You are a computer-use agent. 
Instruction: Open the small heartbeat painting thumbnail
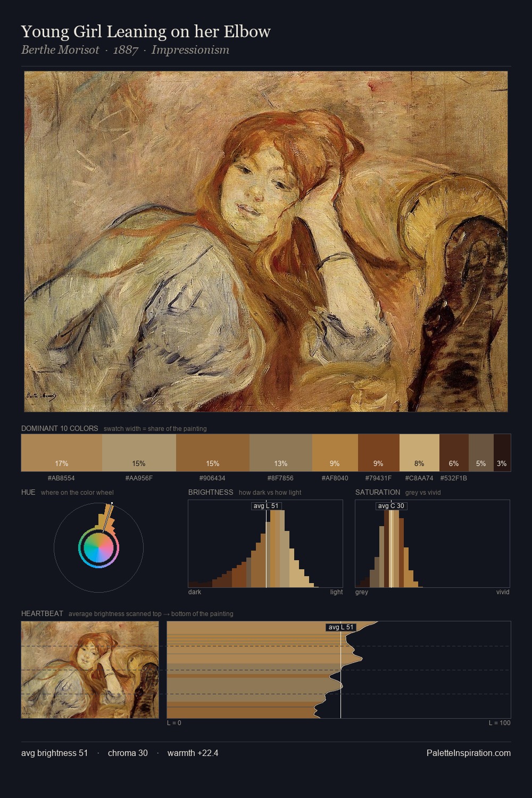(90, 670)
